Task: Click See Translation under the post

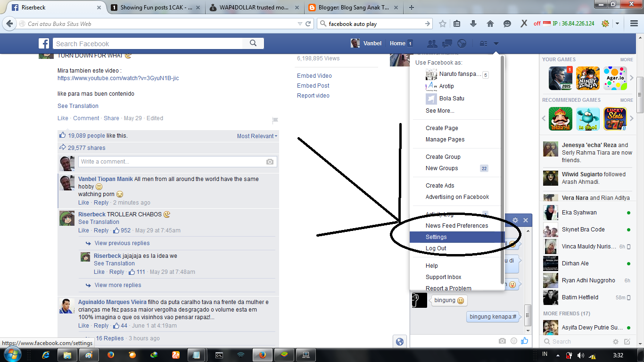Action: [x=78, y=106]
